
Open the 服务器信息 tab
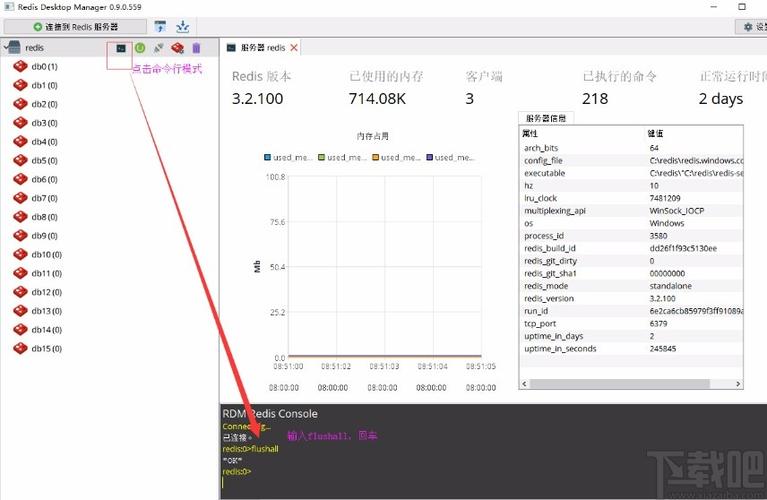click(546, 118)
